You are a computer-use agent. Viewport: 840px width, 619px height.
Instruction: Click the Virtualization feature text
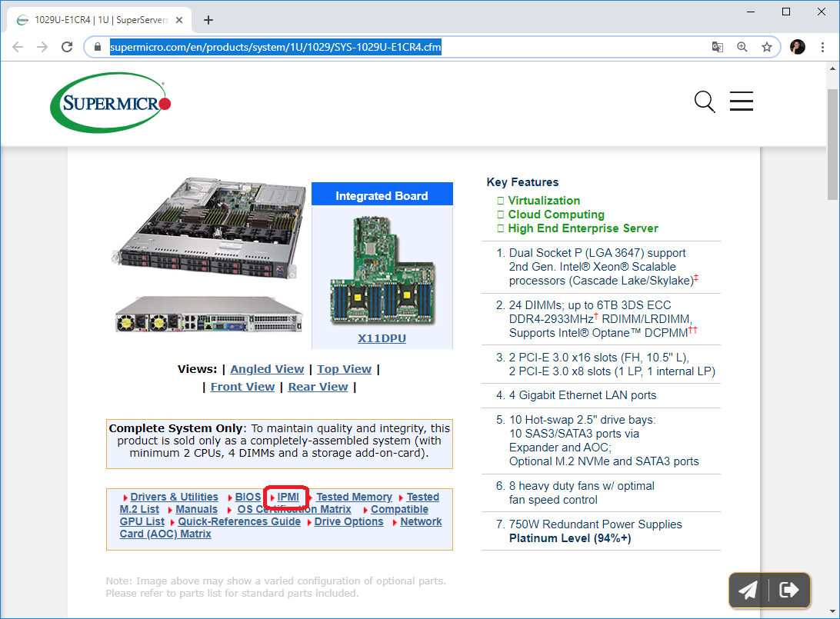[x=544, y=201]
